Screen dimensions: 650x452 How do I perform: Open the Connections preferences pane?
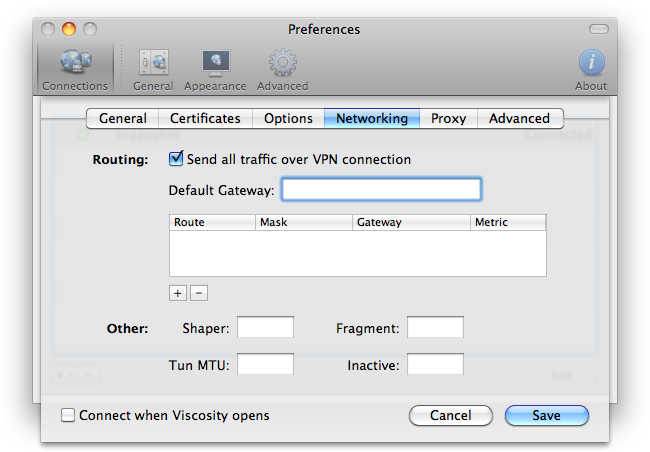(75, 68)
